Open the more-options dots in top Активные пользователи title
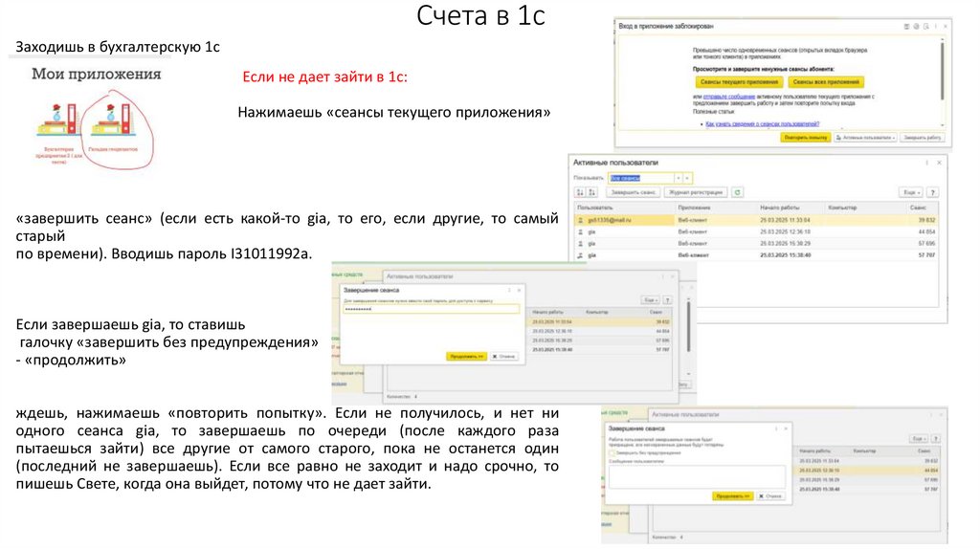 926,163
